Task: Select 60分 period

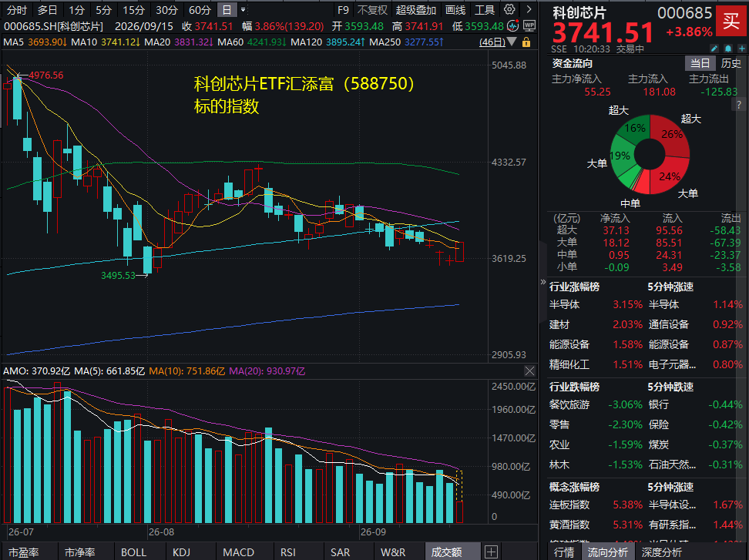Action: 200,10
